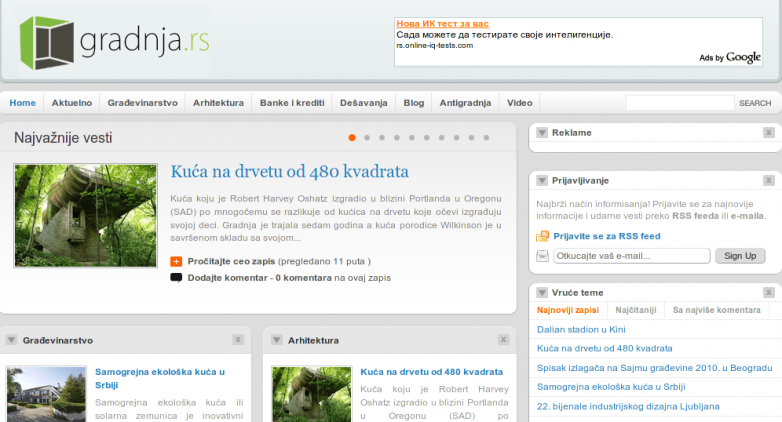This screenshot has height=422, width=782.
Task: Close the Reklame panel
Action: tap(768, 132)
